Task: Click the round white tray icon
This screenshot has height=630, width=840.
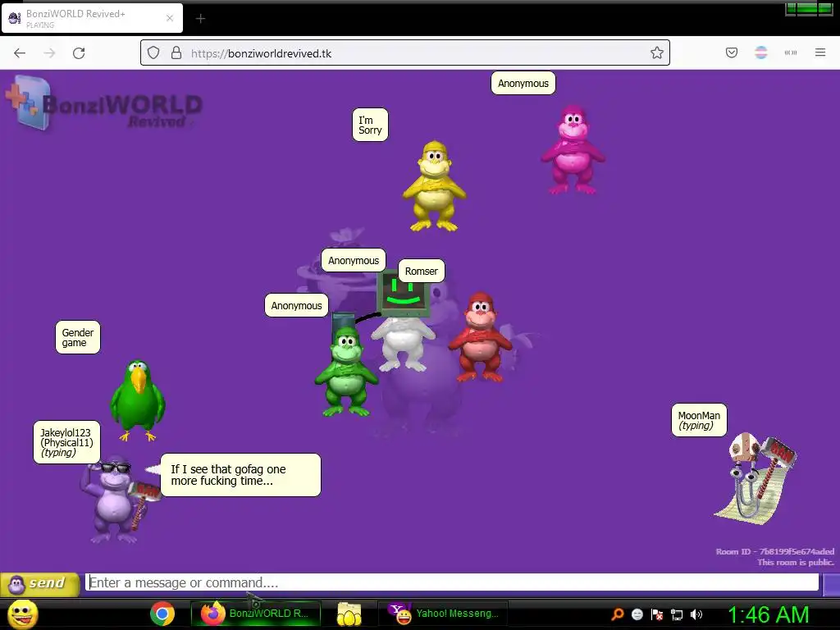Action: (x=637, y=614)
